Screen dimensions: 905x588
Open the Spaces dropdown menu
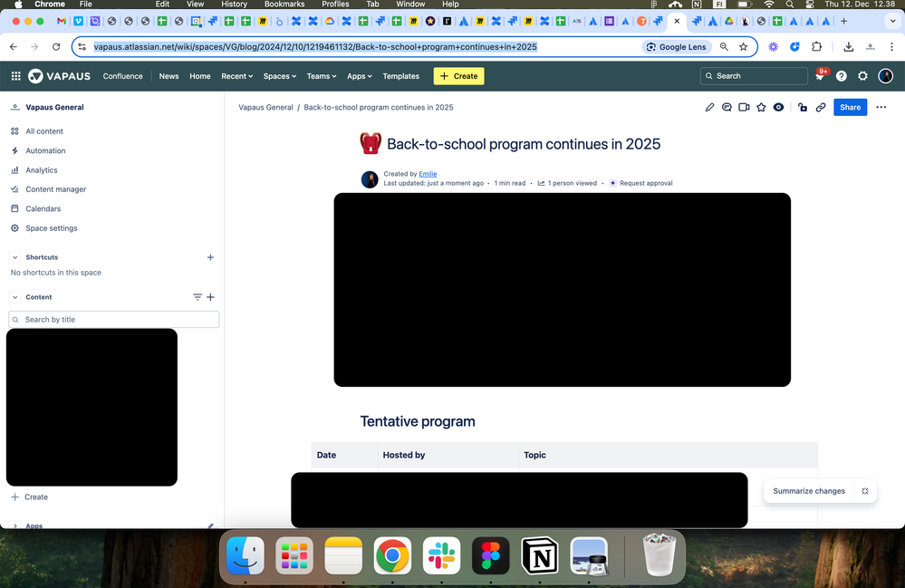click(281, 76)
